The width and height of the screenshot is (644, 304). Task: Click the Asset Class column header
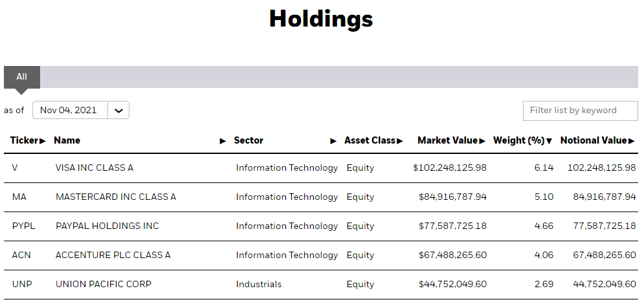[x=370, y=140]
